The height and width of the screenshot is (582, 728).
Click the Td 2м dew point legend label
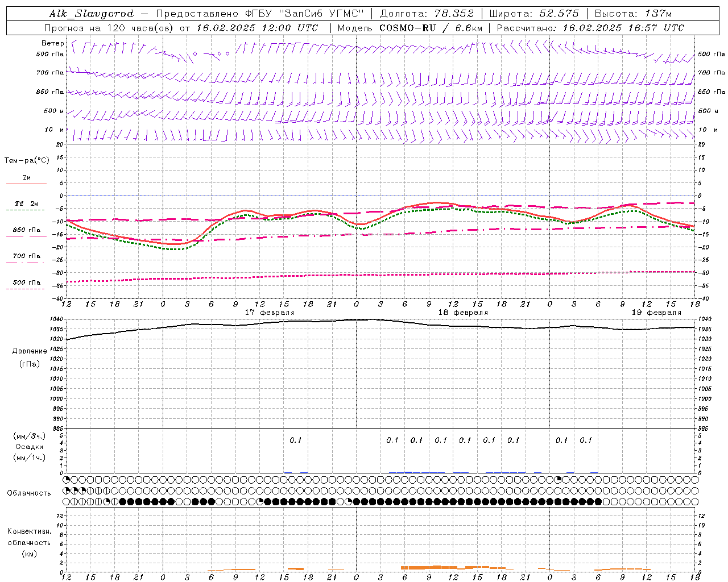[27, 203]
